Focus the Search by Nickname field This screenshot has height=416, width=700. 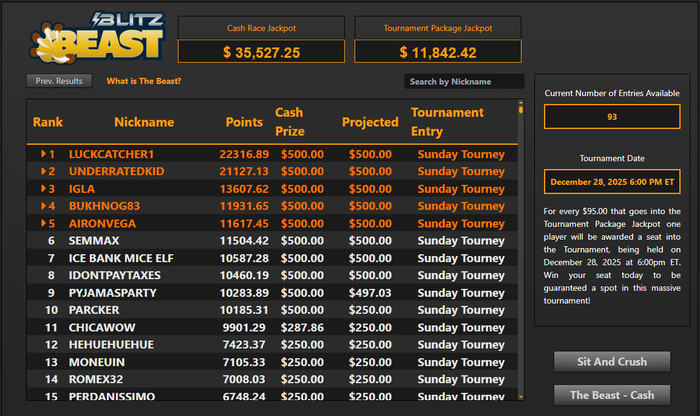pos(464,81)
